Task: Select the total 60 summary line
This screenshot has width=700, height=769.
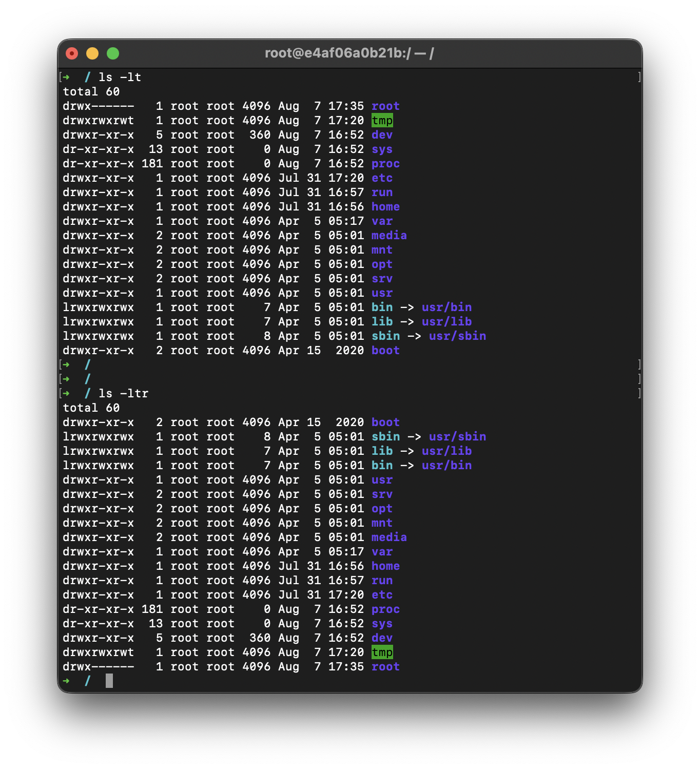Action: (91, 91)
